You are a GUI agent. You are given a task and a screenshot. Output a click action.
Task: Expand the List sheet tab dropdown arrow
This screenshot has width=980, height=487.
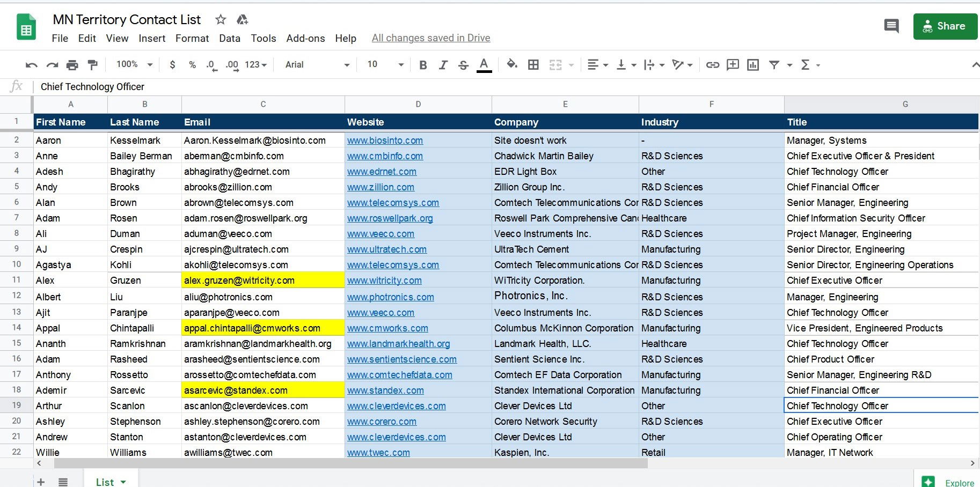click(x=123, y=481)
